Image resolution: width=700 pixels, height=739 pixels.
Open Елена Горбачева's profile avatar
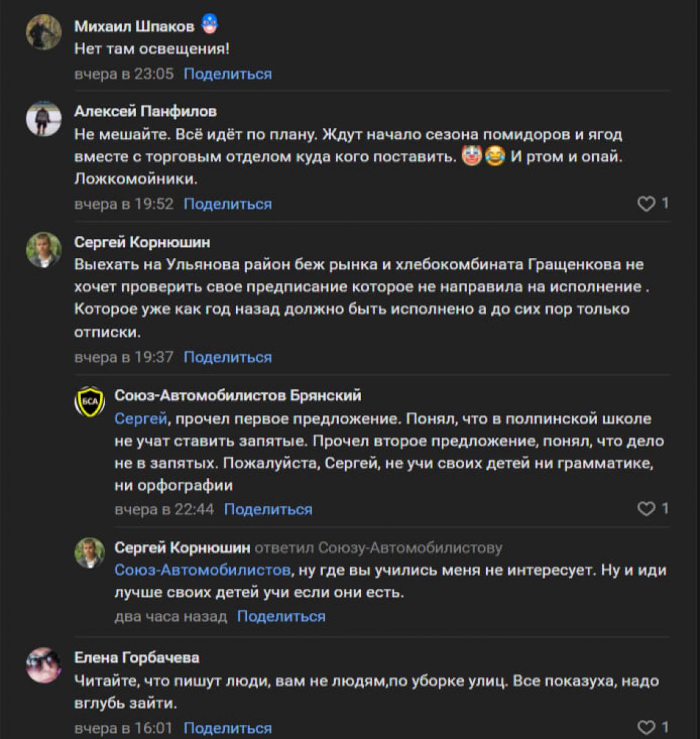(44, 664)
